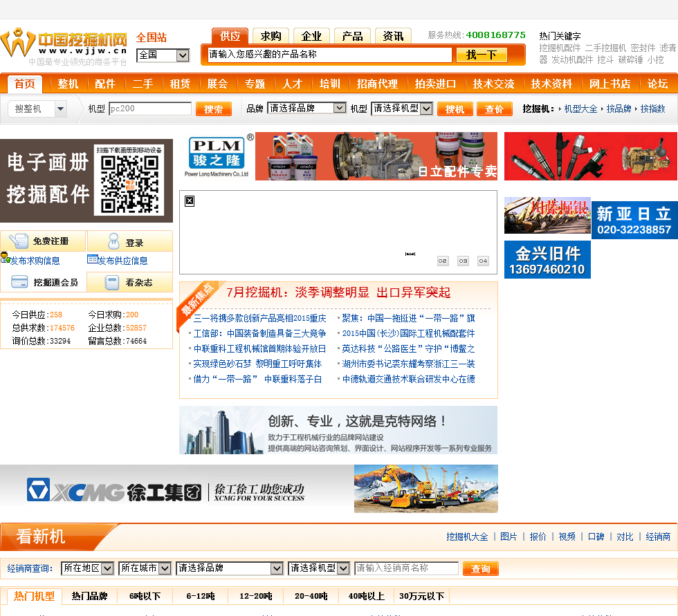This screenshot has width=678, height=616.
Task: Open dealer query 请选择品牌 dropdown
Action: [x=229, y=568]
